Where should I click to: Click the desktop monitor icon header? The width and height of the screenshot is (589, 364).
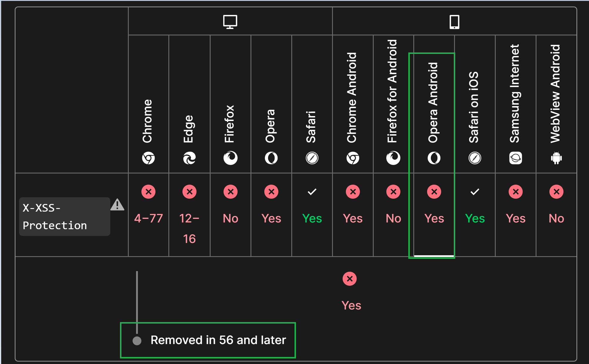230,21
